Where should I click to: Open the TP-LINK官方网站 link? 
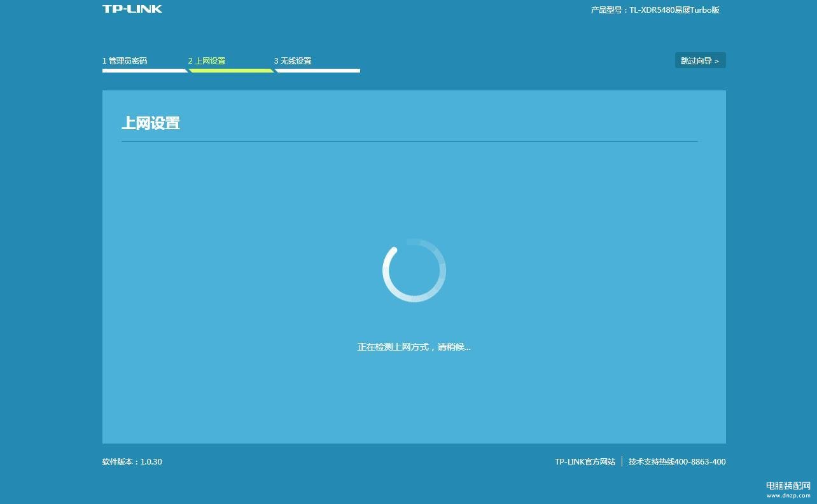585,462
